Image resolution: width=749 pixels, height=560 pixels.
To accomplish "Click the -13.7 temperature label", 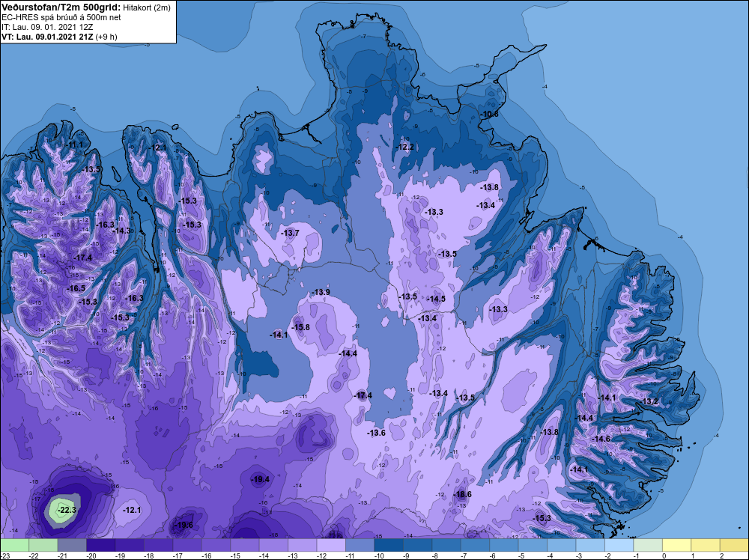I will click(289, 233).
